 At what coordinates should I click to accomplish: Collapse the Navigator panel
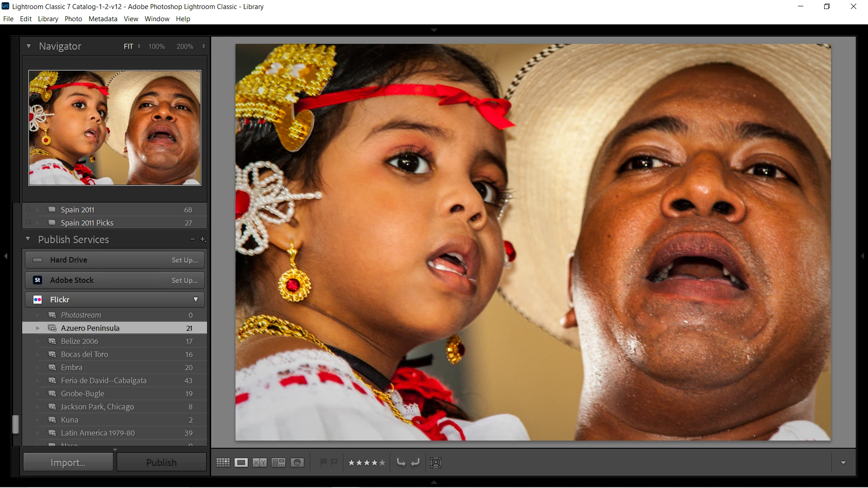28,46
